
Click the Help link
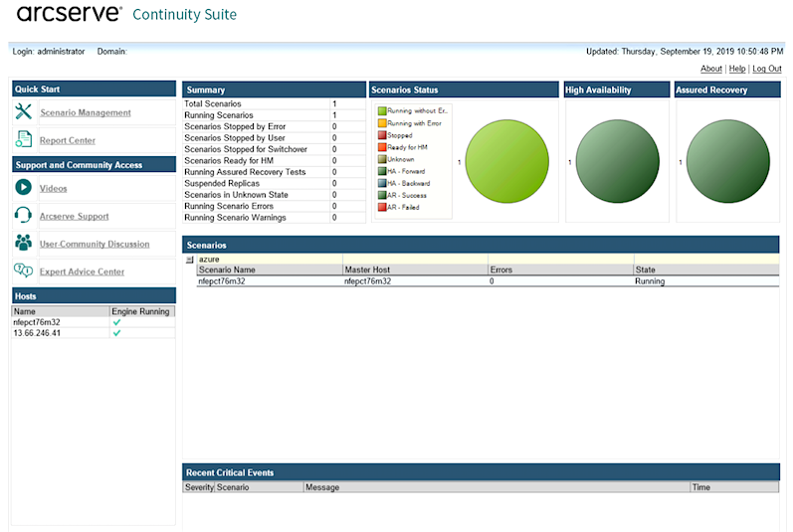coord(737,69)
